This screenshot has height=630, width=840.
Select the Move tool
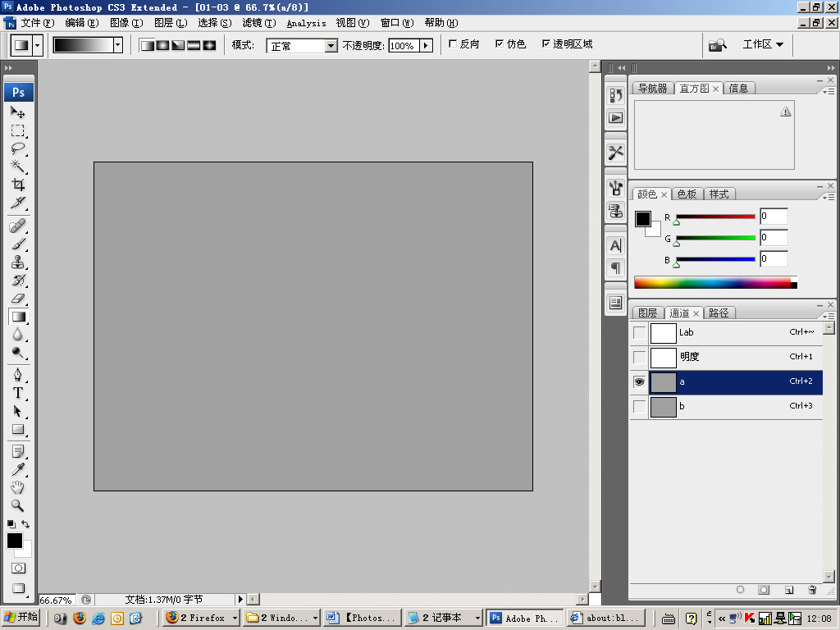pos(18,112)
